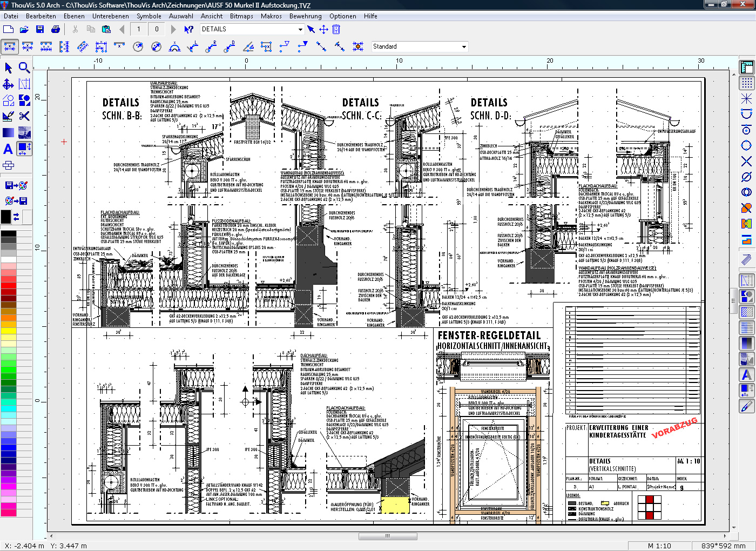Go to next layer arrow button
Image resolution: width=756 pixels, height=551 pixels.
tap(173, 29)
